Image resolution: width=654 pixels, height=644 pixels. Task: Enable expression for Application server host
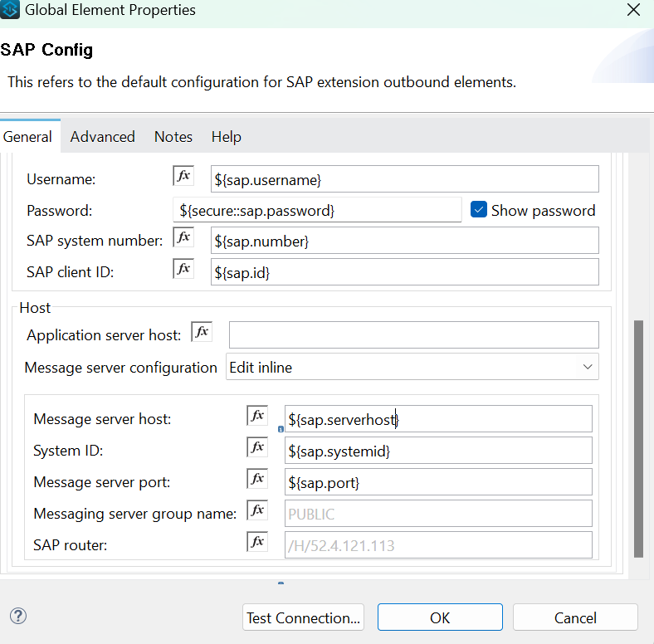click(x=202, y=332)
